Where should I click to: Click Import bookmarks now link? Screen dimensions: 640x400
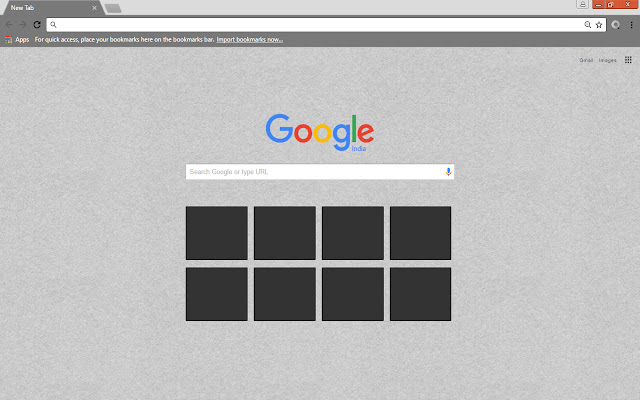[249, 40]
